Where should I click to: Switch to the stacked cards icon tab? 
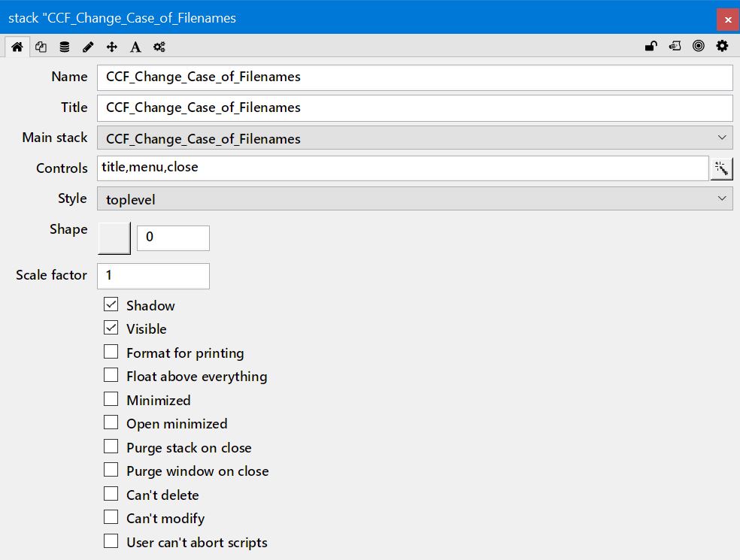(x=41, y=47)
